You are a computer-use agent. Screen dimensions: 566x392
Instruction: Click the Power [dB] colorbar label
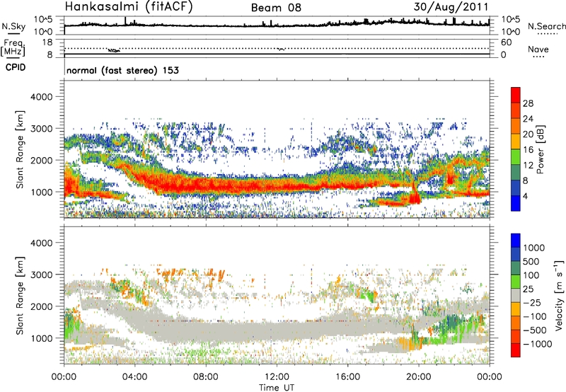pos(540,150)
